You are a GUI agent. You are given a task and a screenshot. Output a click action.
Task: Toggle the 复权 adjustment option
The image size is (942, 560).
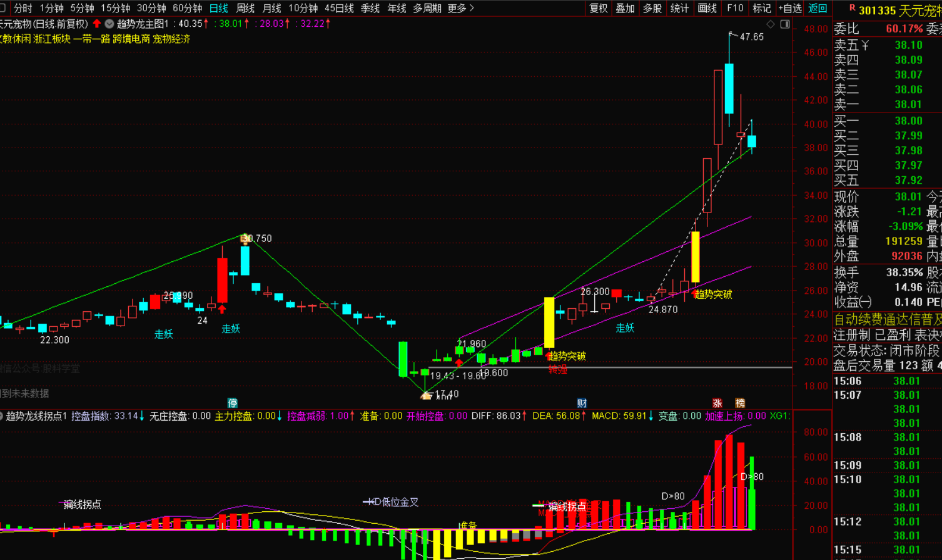599,8
